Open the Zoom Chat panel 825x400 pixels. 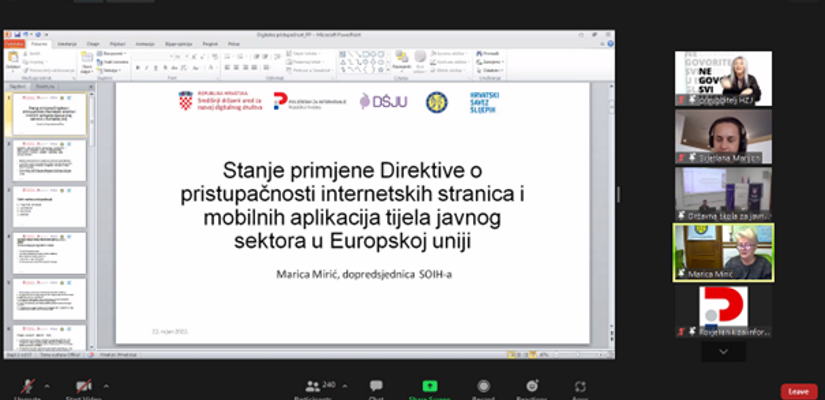pyautogui.click(x=376, y=387)
